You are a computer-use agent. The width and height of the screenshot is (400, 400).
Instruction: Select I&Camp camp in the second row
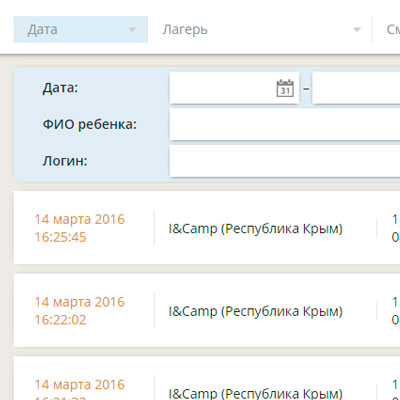256,311
